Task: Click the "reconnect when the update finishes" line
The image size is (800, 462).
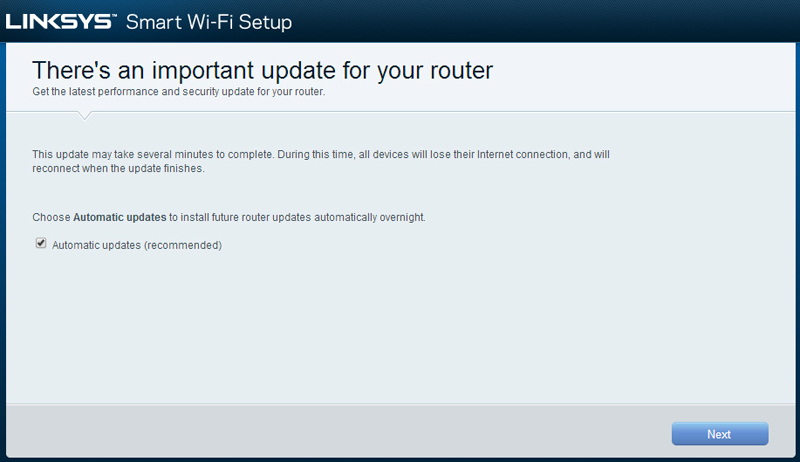Action: coord(117,169)
